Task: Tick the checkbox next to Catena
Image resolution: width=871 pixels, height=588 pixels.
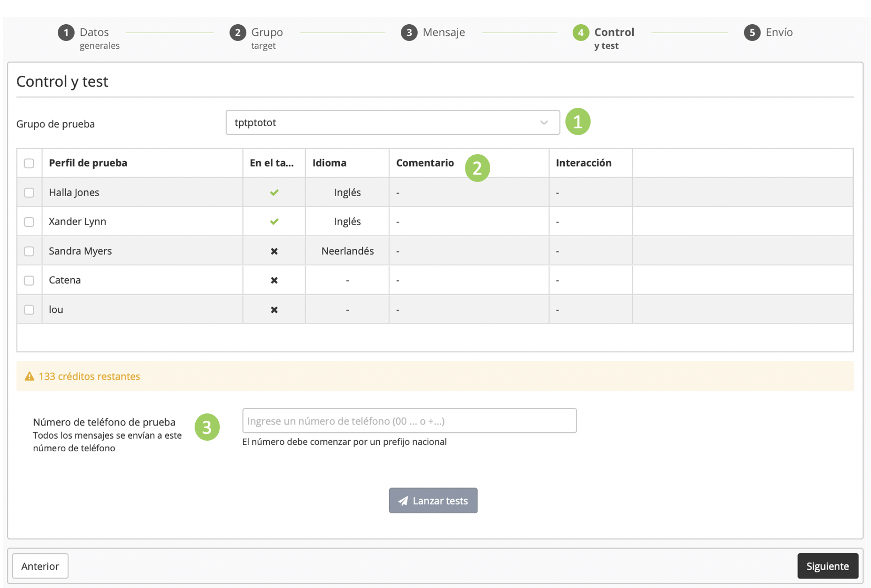Action: coord(29,280)
